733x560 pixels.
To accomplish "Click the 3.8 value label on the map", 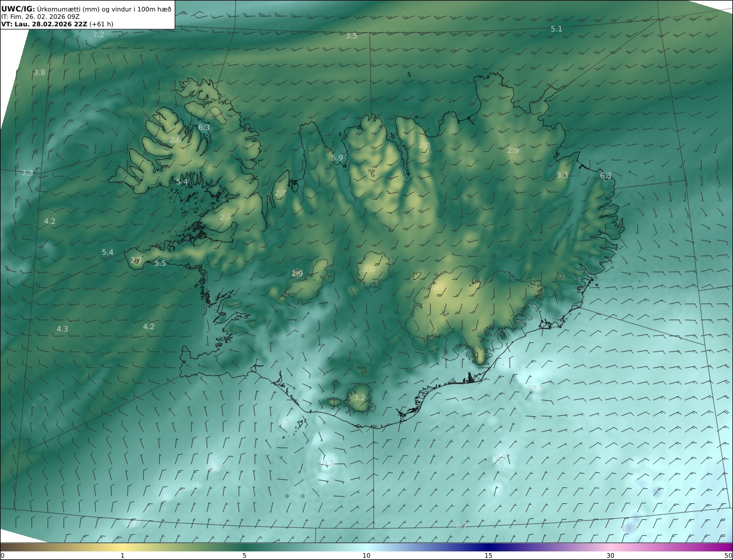I will [39, 73].
